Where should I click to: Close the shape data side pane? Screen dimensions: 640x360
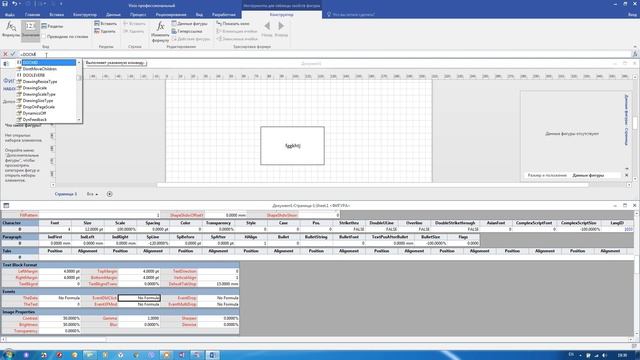tap(627, 175)
